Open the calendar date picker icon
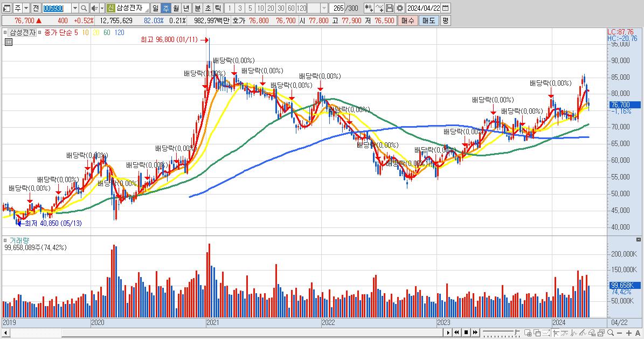Image resolution: width=644 pixels, height=339 pixels. click(x=445, y=8)
